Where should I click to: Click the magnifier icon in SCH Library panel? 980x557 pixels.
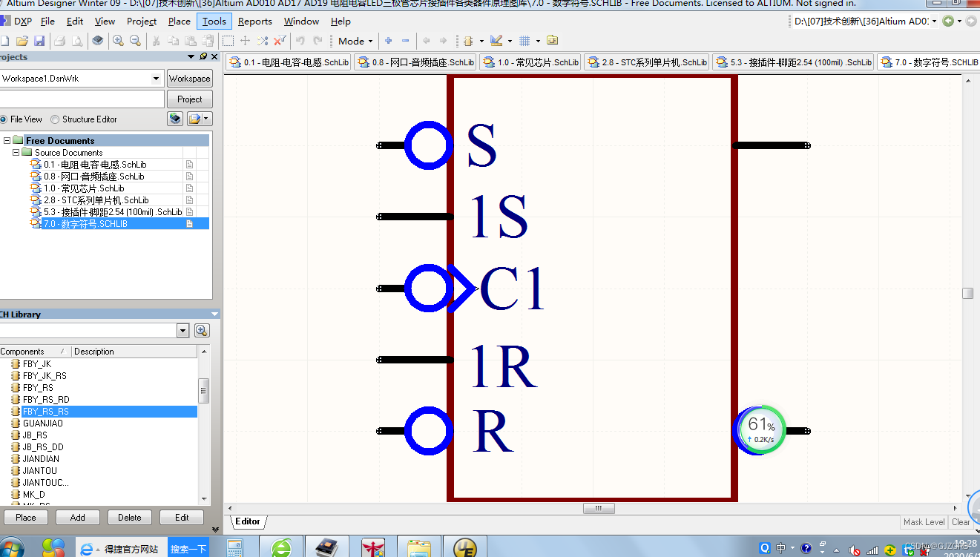tap(202, 331)
